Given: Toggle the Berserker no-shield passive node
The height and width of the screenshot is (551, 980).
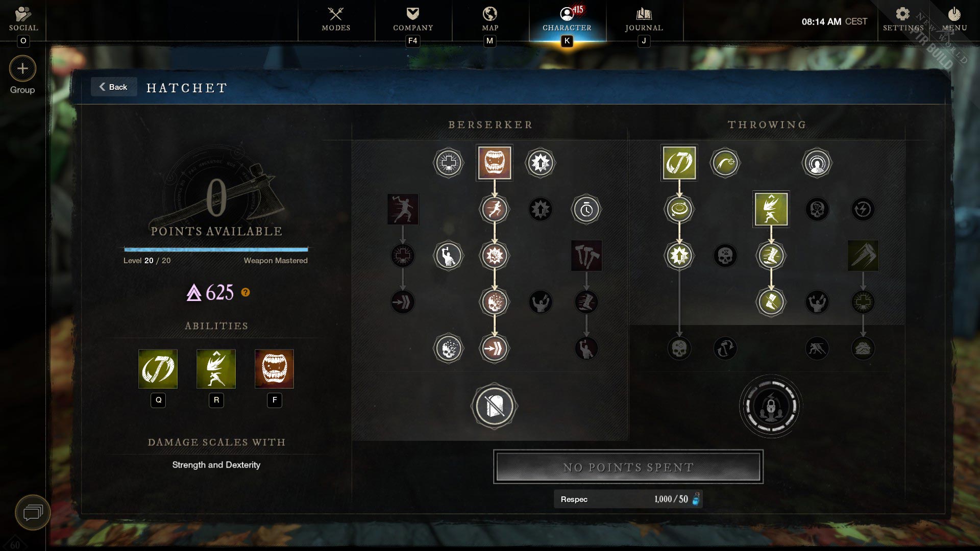Looking at the screenshot, I should tap(494, 406).
